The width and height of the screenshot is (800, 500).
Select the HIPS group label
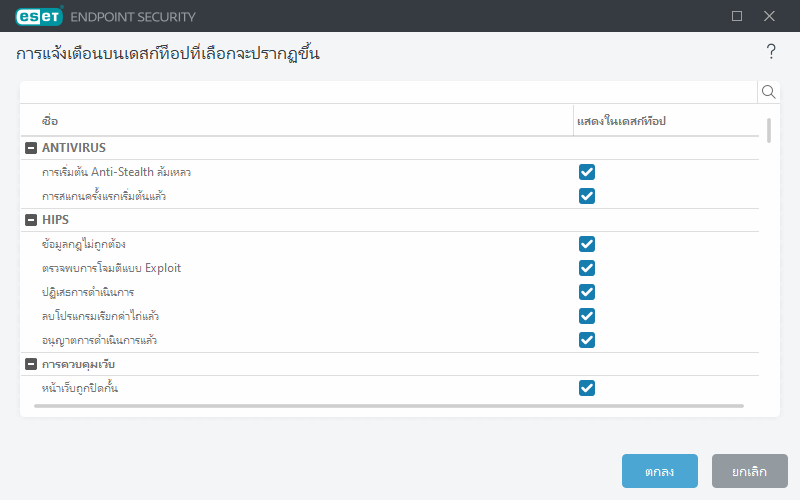pyautogui.click(x=55, y=220)
